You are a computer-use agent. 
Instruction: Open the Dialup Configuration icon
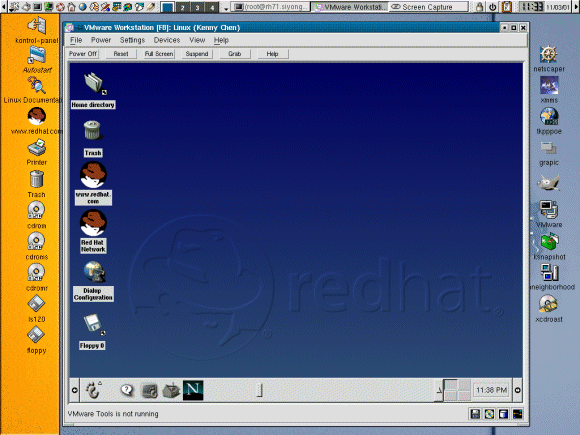[94, 272]
